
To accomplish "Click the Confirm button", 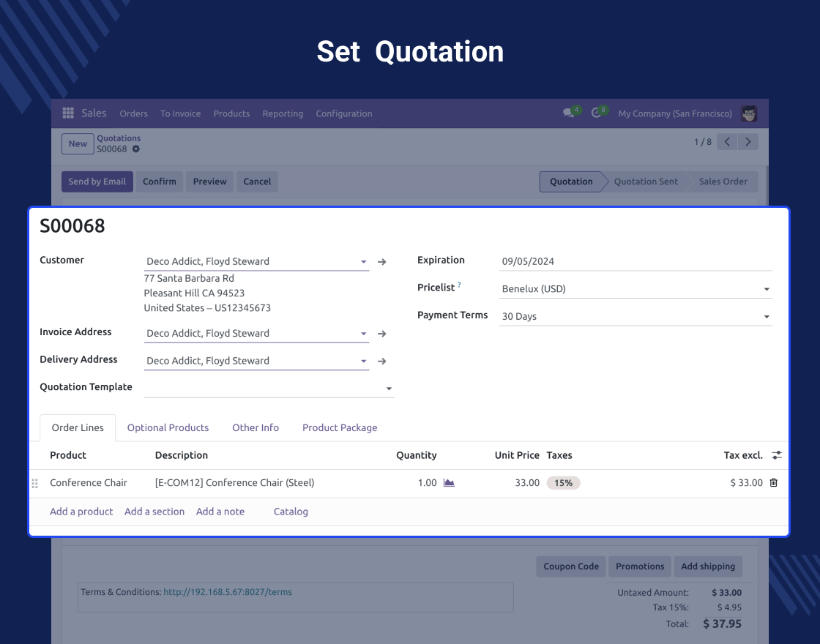I will pyautogui.click(x=160, y=181).
